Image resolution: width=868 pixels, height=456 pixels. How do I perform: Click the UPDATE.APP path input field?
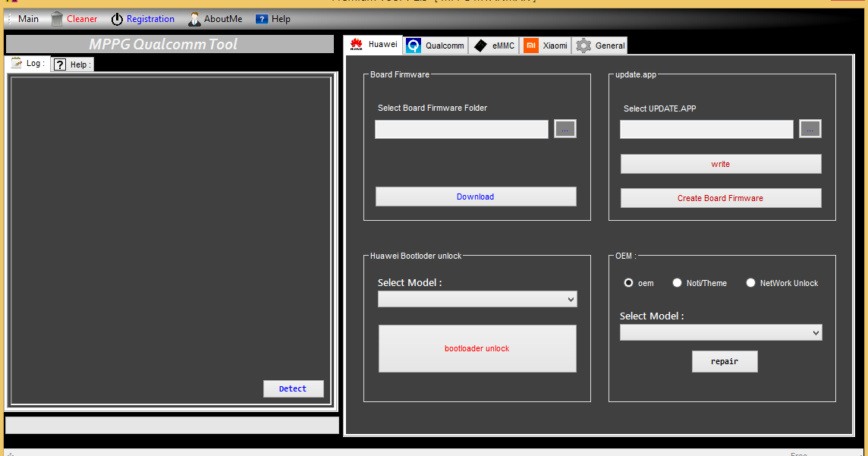click(706, 130)
